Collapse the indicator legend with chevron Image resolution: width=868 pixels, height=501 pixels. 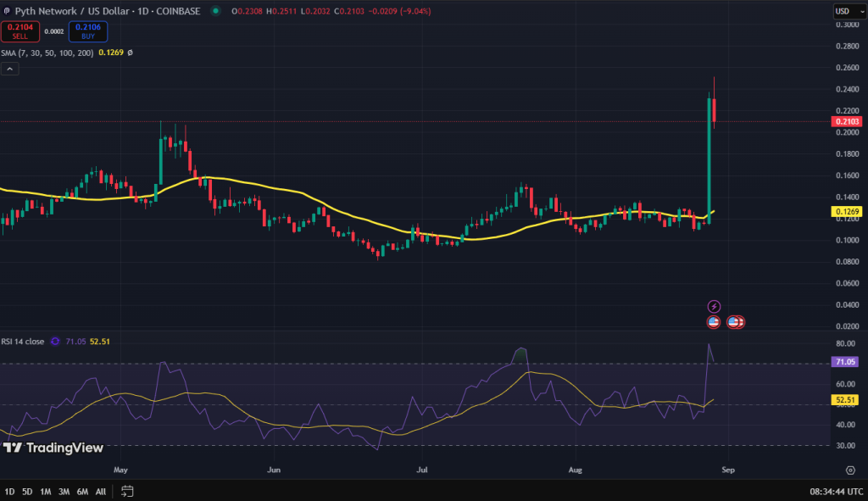pyautogui.click(x=10, y=69)
